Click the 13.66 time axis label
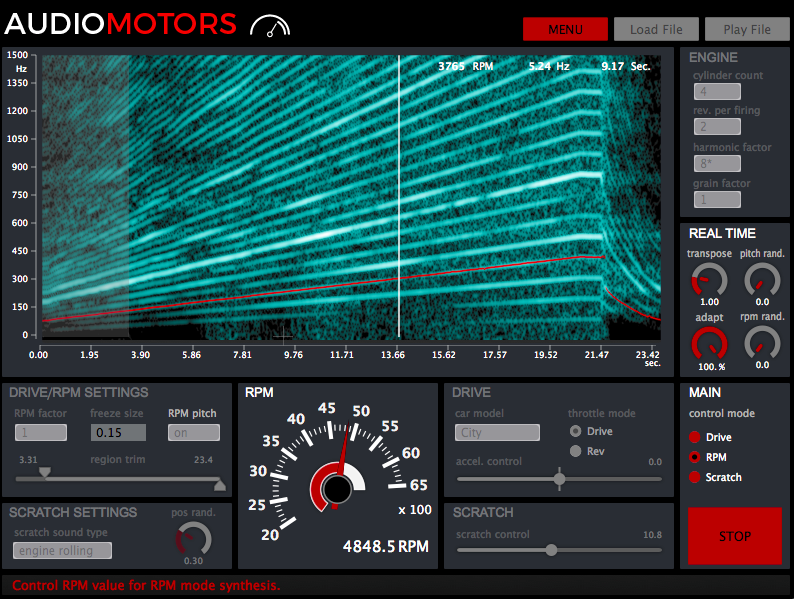The height and width of the screenshot is (599, 794). point(393,355)
